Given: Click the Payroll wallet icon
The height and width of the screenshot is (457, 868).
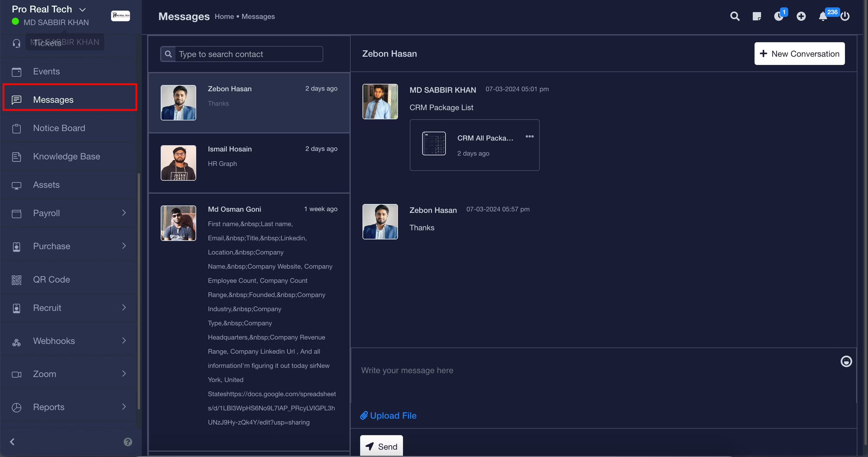Looking at the screenshot, I should coord(17,213).
